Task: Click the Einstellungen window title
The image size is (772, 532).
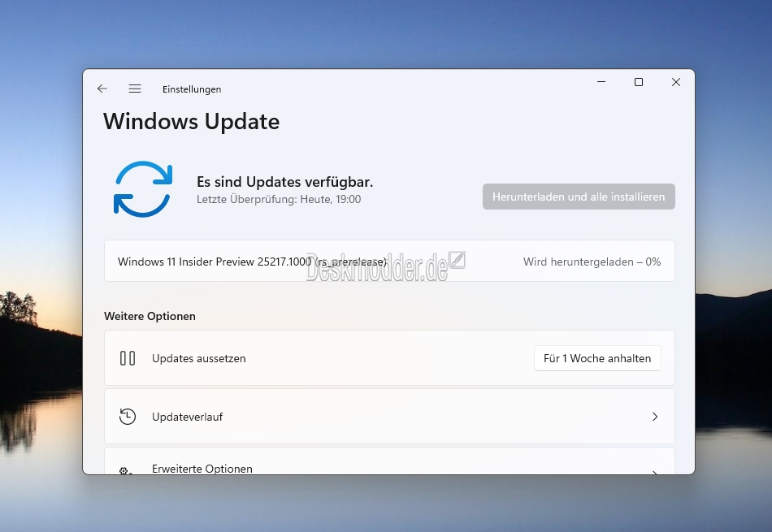Action: pos(192,89)
